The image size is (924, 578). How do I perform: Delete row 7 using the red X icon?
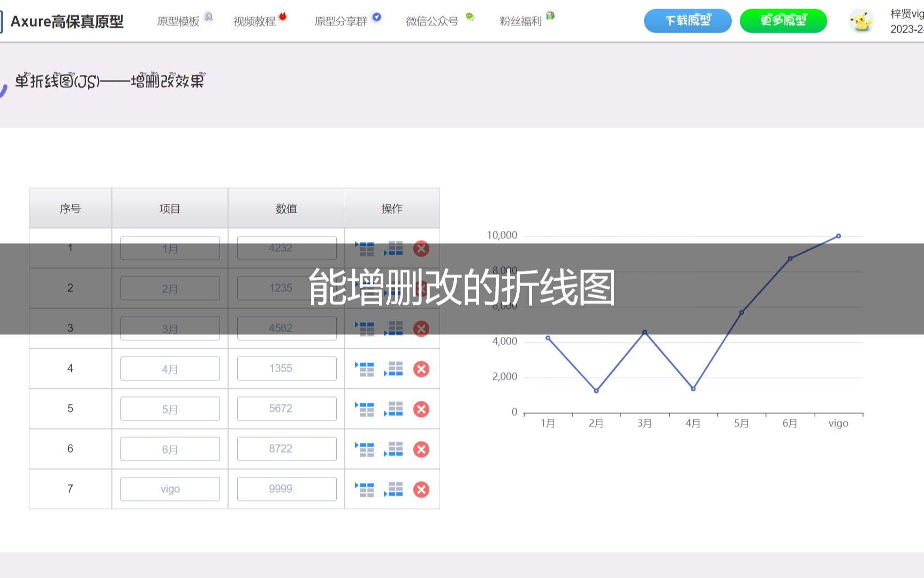coord(421,489)
